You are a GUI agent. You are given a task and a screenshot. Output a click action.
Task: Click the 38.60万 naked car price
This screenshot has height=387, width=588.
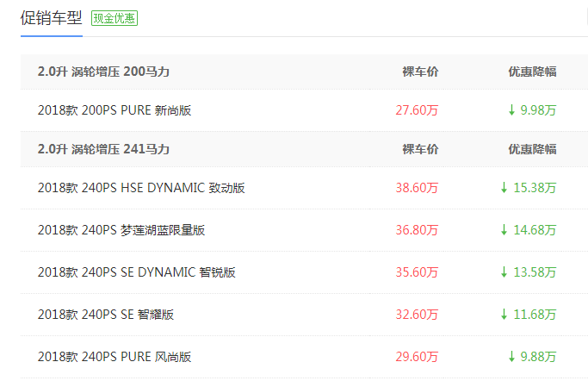[417, 188]
